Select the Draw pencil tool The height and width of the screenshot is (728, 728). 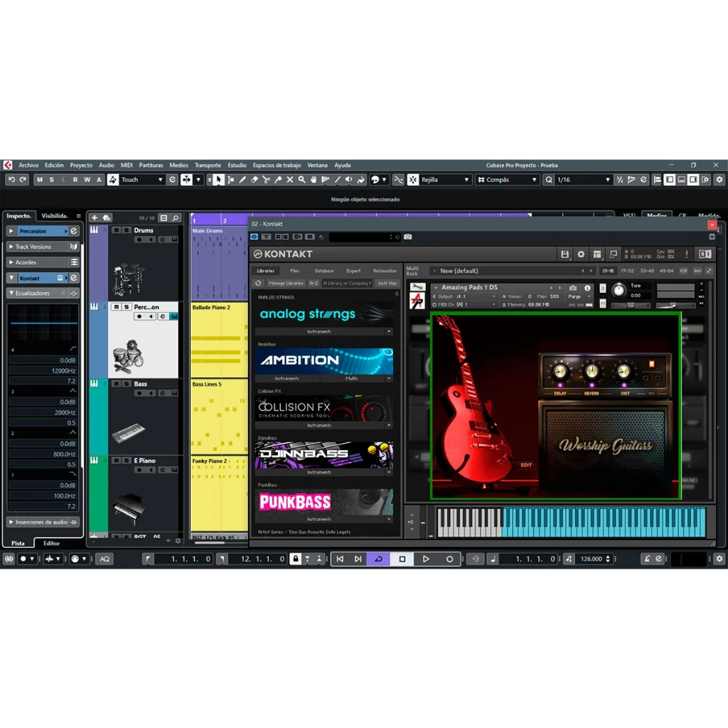[x=242, y=180]
